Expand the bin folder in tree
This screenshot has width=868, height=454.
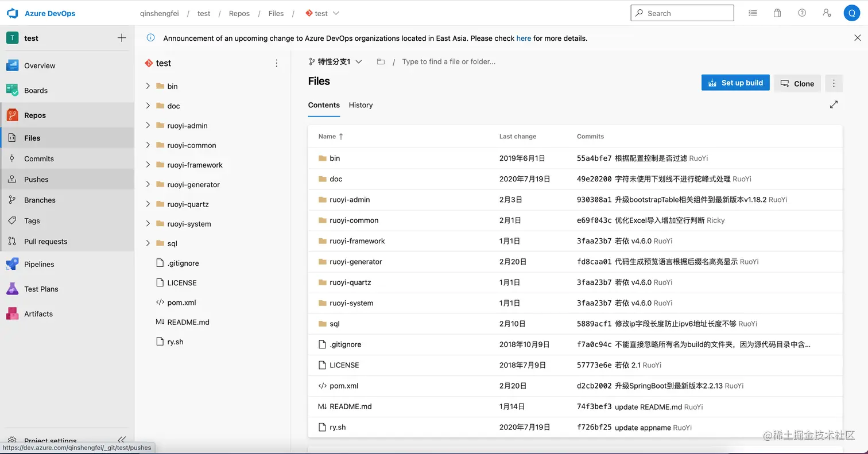148,86
